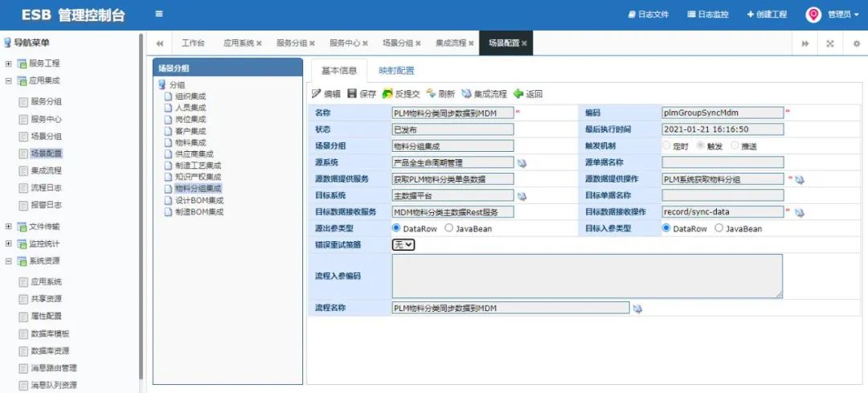Expand the 文件传输 tree node

click(8, 227)
